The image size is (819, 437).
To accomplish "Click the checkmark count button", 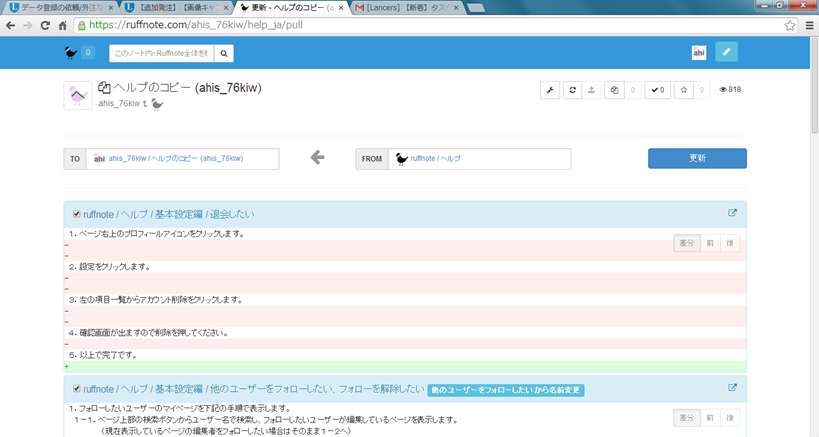I will tap(657, 90).
